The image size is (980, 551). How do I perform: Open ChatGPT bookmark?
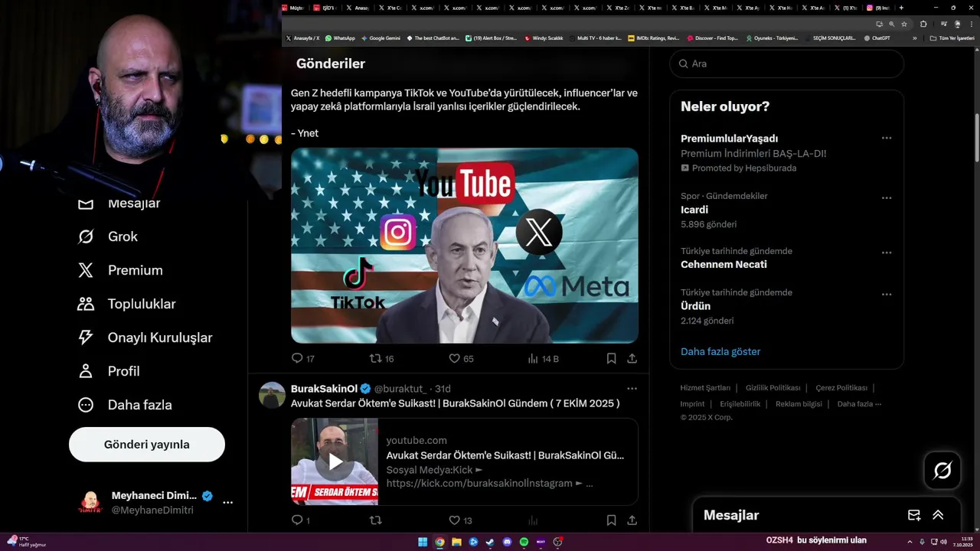pyautogui.click(x=877, y=37)
